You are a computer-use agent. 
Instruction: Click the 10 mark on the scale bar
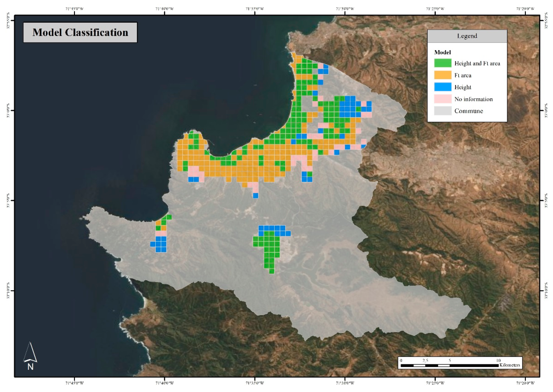[498, 360]
